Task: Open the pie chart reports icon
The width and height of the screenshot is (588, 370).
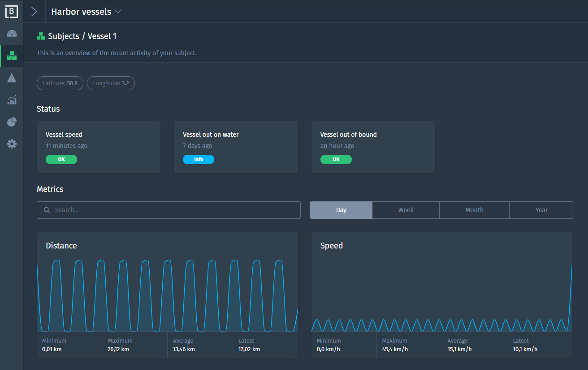Action: (12, 122)
